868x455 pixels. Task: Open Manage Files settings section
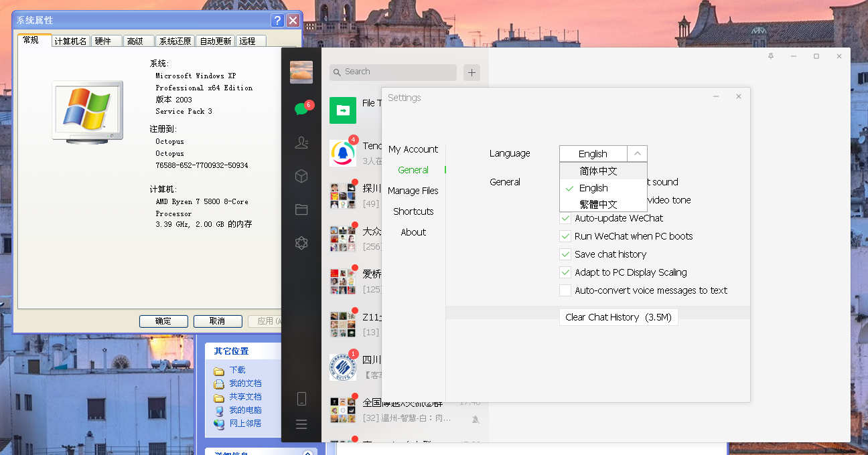[413, 191]
